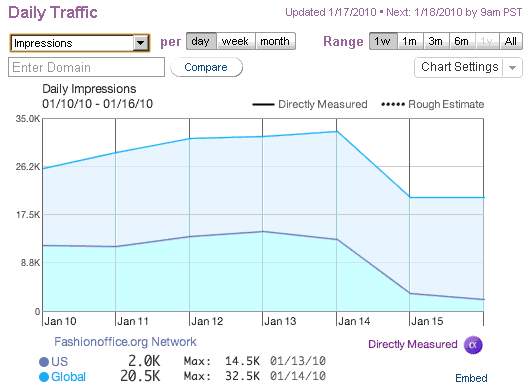This screenshot has width=530, height=392.
Task: Click the 17.5K y-axis label
Action: tap(28, 215)
